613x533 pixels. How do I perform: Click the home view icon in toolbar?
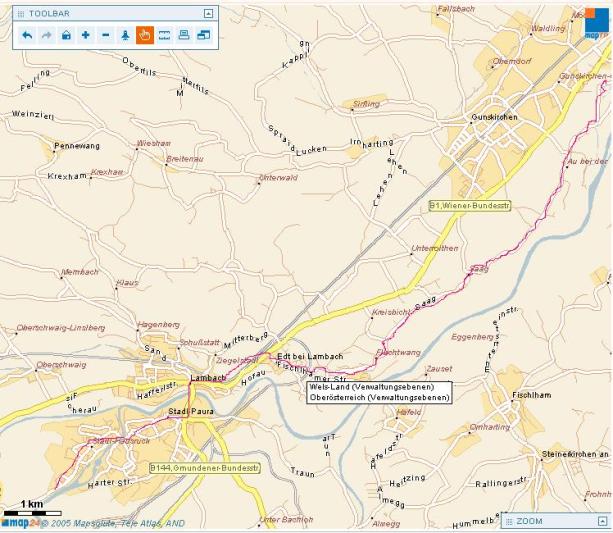[x=66, y=35]
